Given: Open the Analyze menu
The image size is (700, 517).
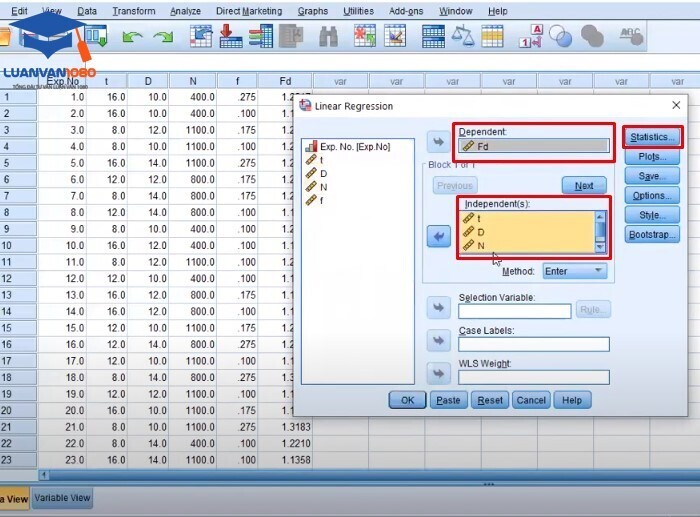Looking at the screenshot, I should click(x=185, y=11).
